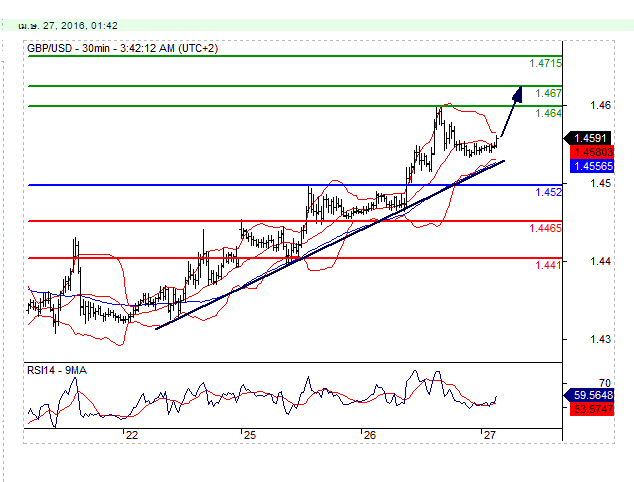Click the red 1.441 support label

548,265
